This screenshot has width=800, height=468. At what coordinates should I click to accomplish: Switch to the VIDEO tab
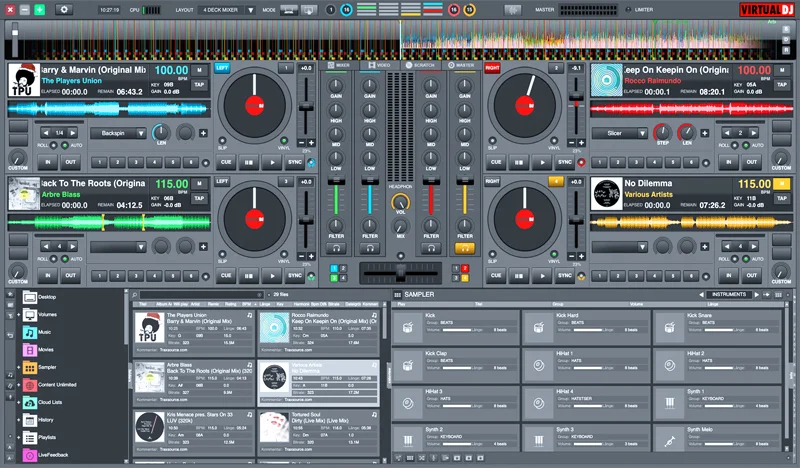point(379,65)
